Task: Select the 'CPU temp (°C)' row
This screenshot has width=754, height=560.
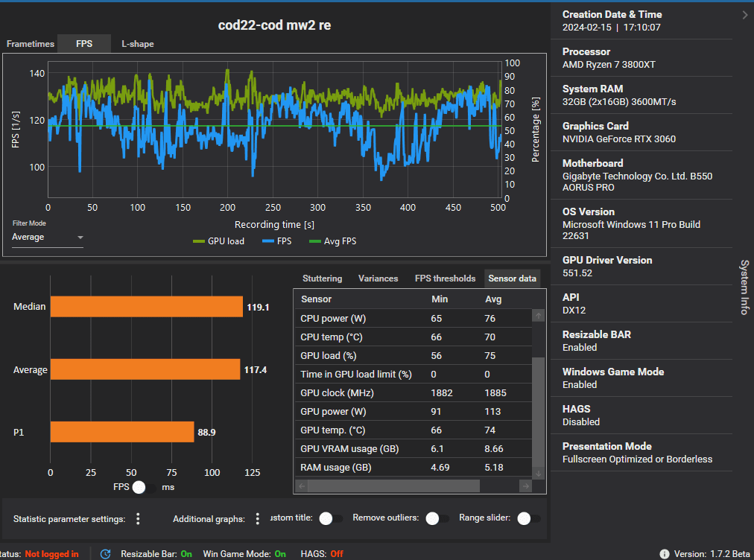Action: click(x=414, y=337)
